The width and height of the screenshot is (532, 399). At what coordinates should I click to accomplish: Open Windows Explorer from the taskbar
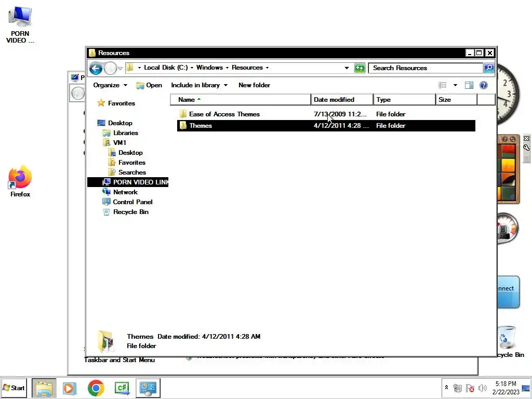pyautogui.click(x=44, y=388)
